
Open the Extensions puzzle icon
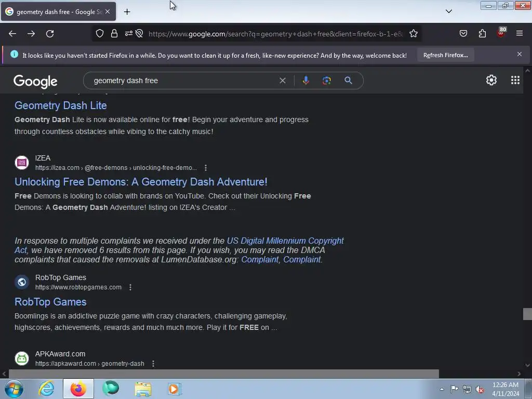pos(482,34)
